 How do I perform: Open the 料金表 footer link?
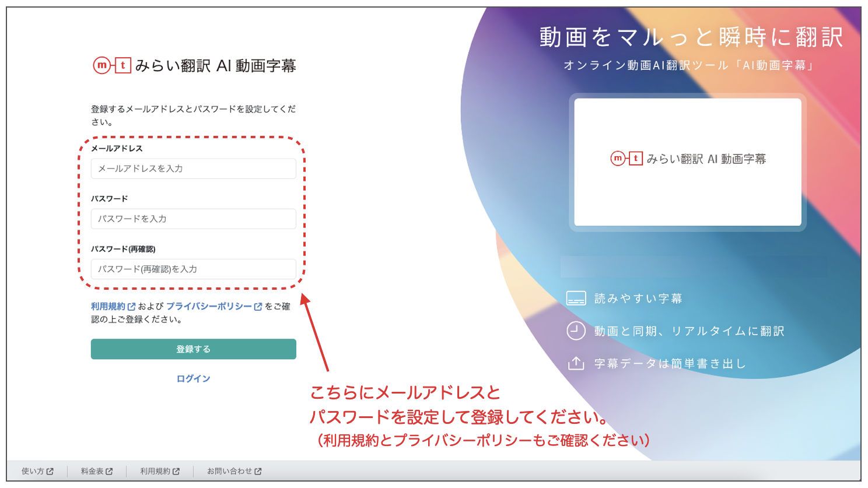pyautogui.click(x=97, y=471)
